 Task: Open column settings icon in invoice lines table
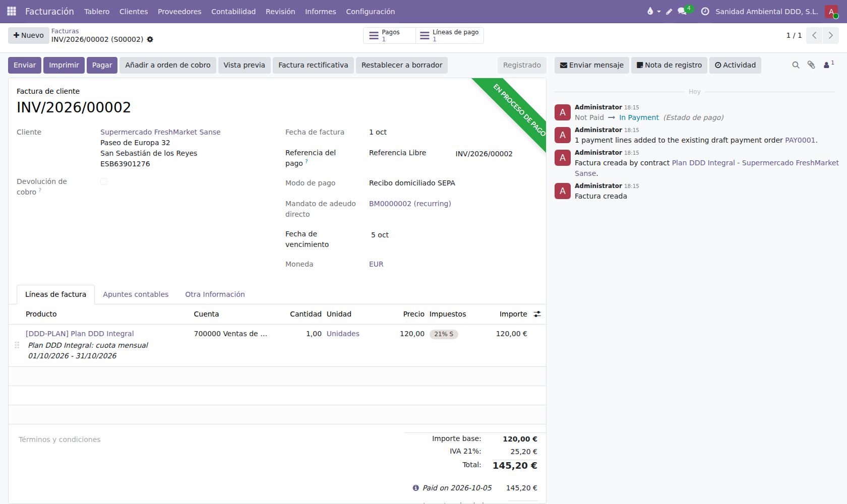(x=537, y=314)
